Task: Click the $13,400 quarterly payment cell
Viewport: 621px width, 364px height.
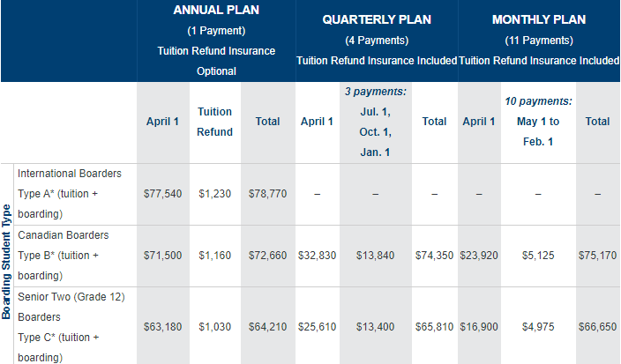Action: point(377,326)
